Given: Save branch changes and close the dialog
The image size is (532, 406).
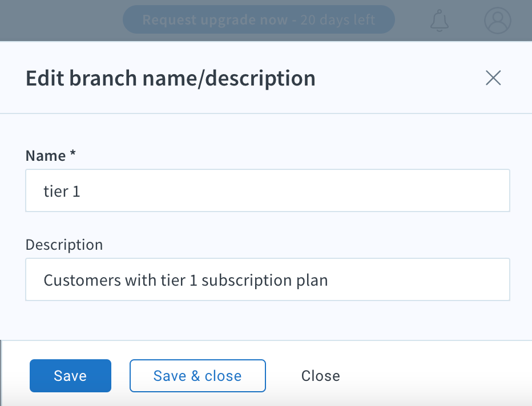Looking at the screenshot, I should 198,376.
